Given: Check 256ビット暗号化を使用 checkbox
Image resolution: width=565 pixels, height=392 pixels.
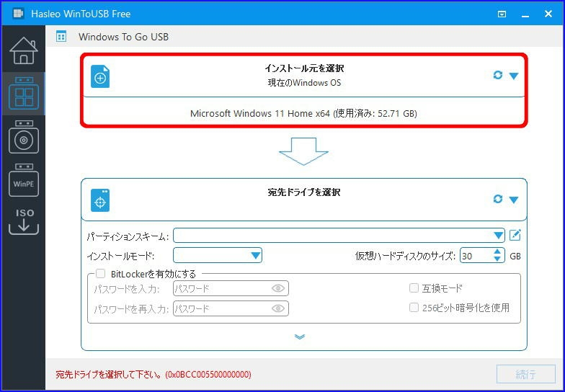Looking at the screenshot, I should (x=414, y=307).
